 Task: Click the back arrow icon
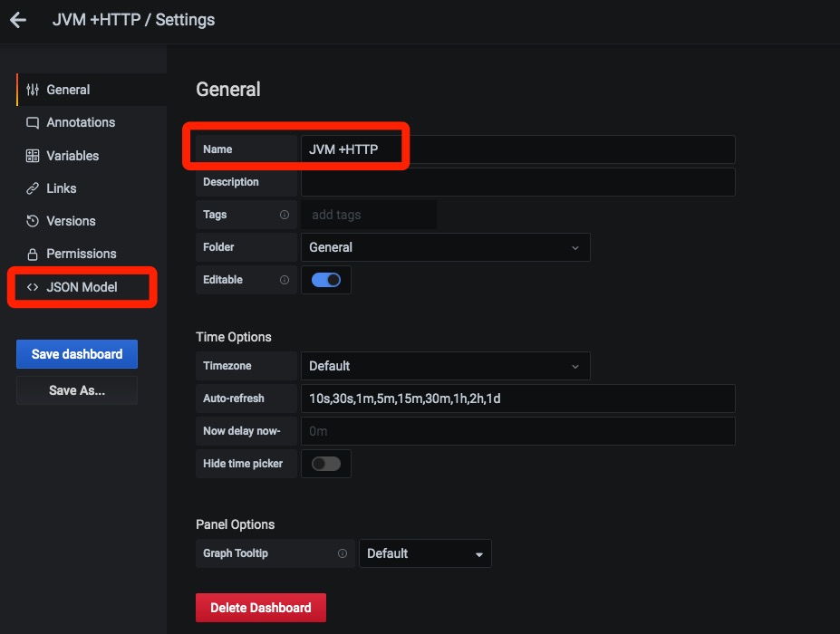pyautogui.click(x=17, y=20)
